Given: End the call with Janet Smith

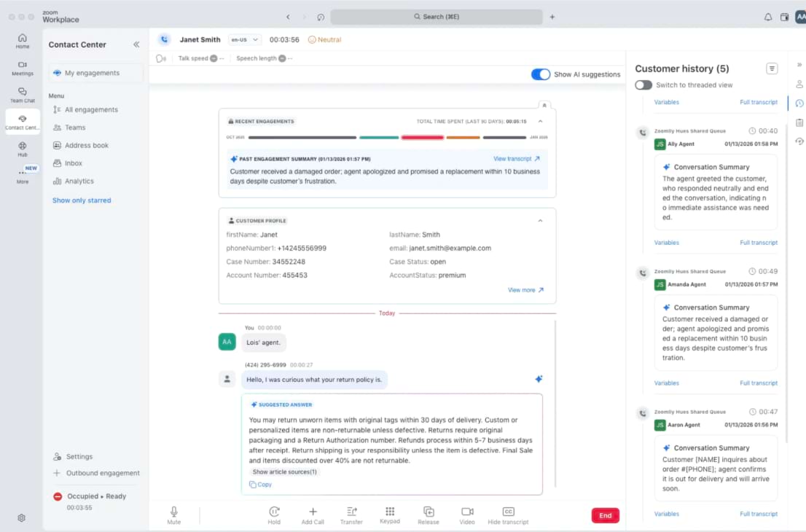Looking at the screenshot, I should (x=605, y=515).
